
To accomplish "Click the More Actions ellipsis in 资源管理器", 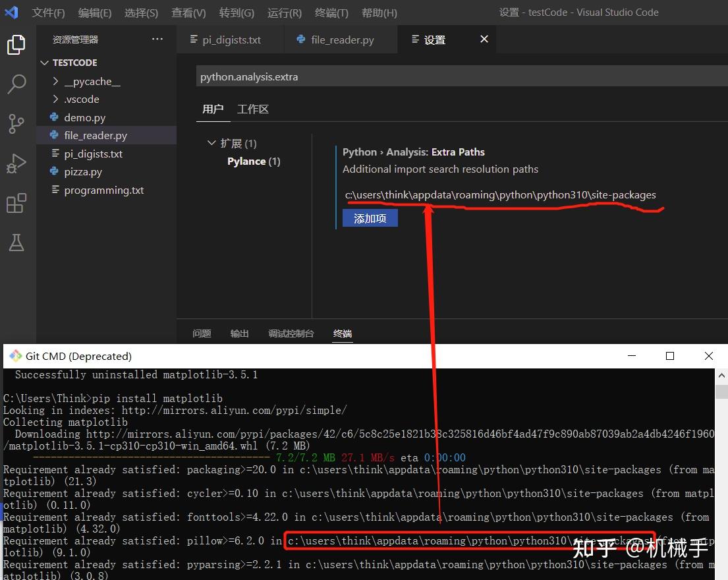I will [157, 40].
